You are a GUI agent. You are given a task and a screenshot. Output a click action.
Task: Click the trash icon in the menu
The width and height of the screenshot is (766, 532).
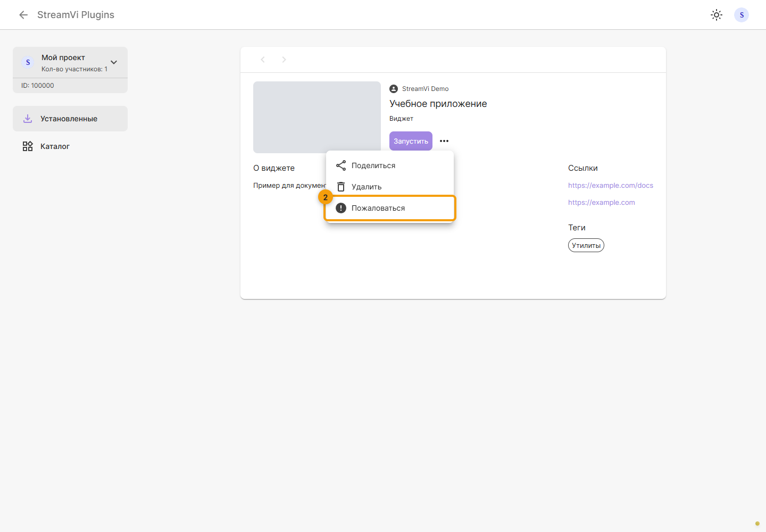(341, 187)
